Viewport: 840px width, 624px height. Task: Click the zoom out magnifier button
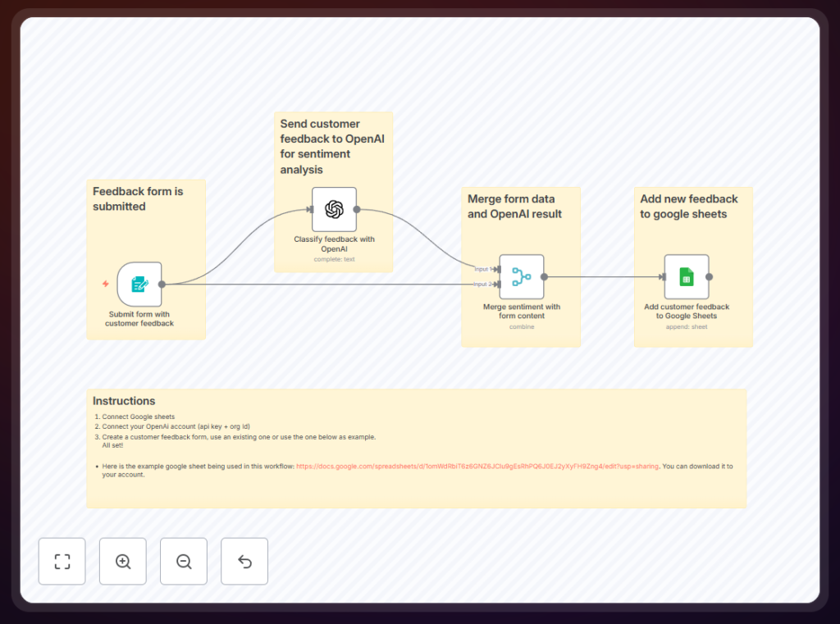pos(184,561)
